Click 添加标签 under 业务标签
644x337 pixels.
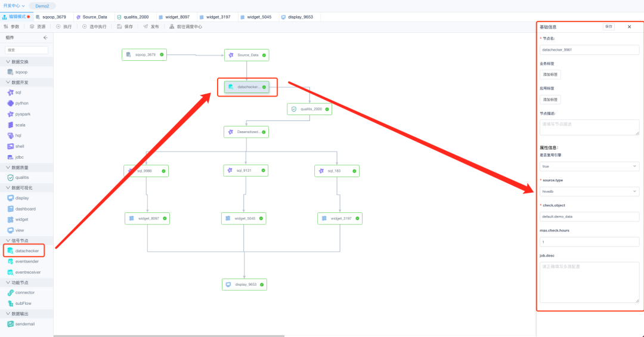tap(550, 75)
